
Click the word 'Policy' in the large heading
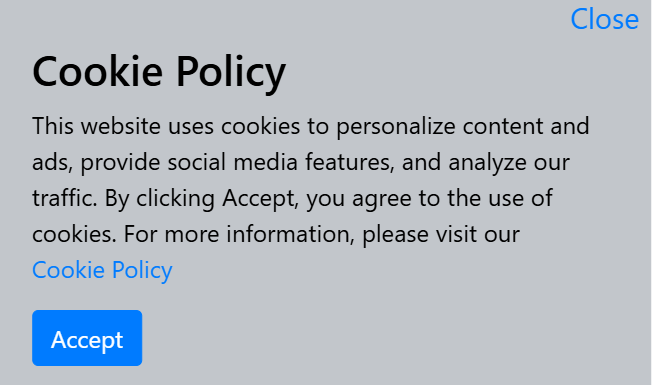pyautogui.click(x=231, y=72)
